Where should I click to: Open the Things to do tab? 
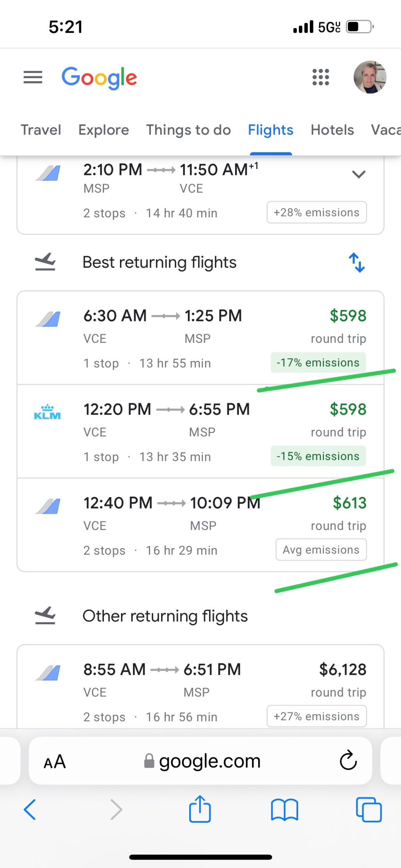[x=188, y=130]
